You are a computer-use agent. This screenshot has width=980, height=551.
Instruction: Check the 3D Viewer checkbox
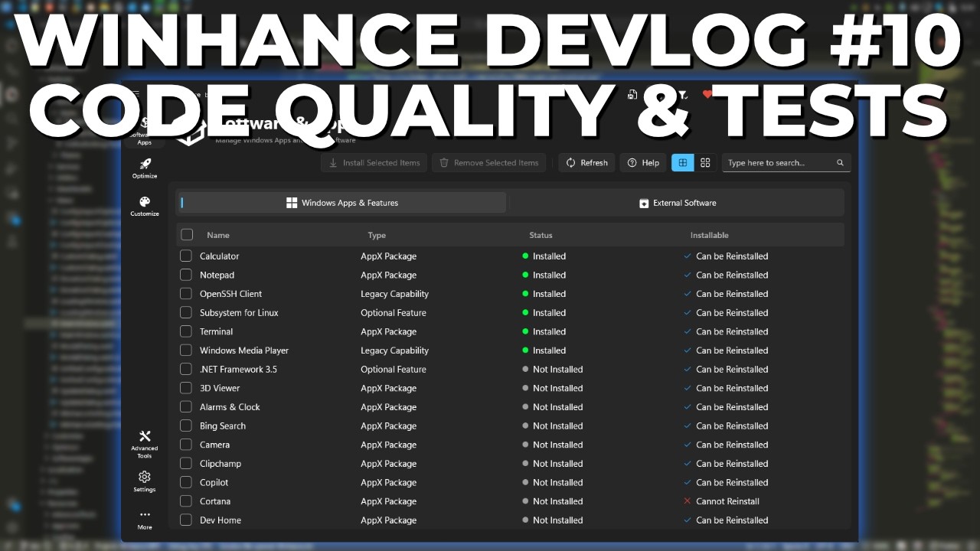tap(186, 388)
